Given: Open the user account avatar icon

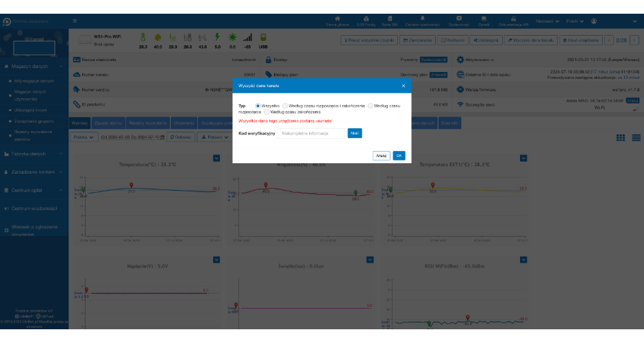Looking at the screenshot, I should (x=594, y=21).
